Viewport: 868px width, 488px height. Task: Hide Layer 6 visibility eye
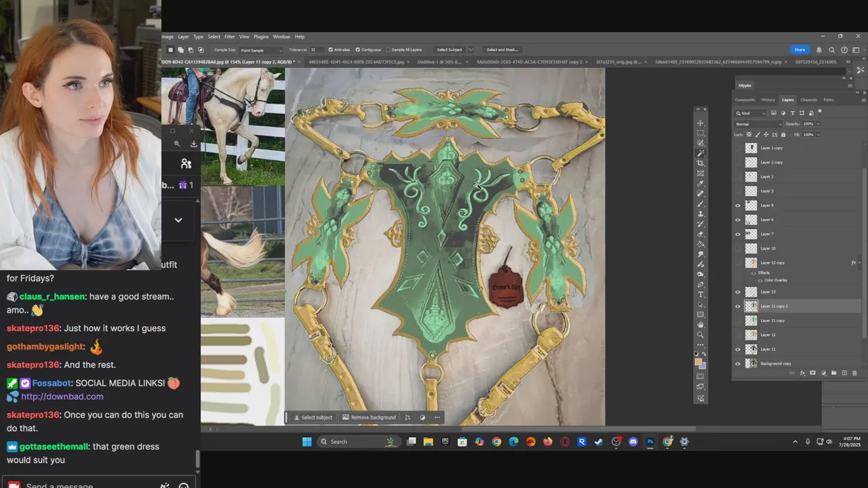tap(738, 220)
